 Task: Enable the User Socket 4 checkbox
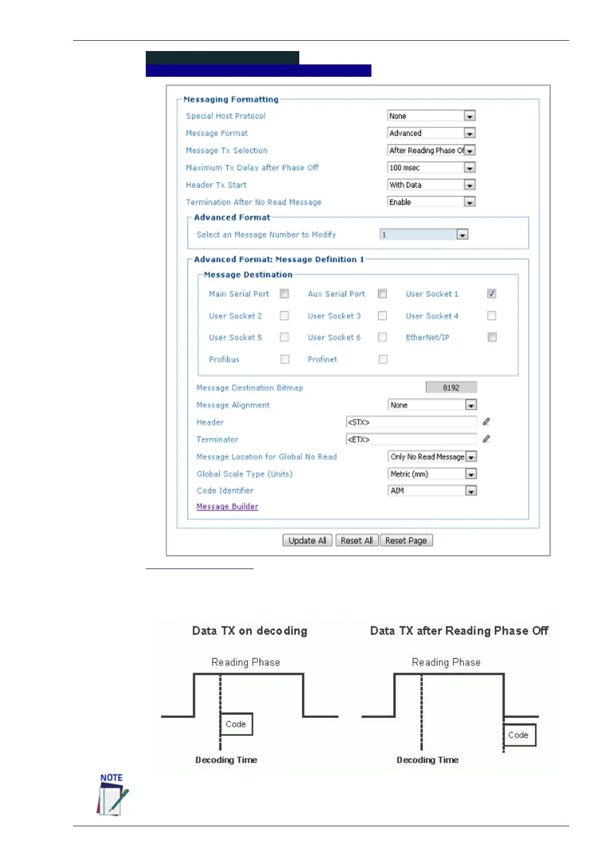pos(491,315)
